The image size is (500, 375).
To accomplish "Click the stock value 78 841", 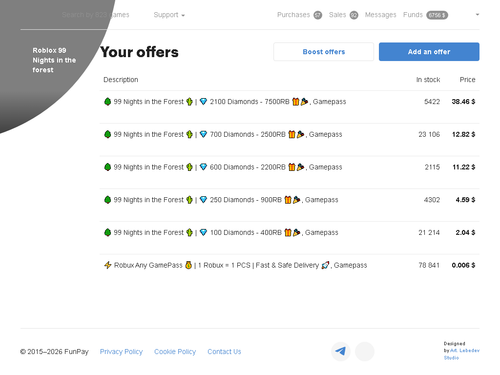I will 429,265.
